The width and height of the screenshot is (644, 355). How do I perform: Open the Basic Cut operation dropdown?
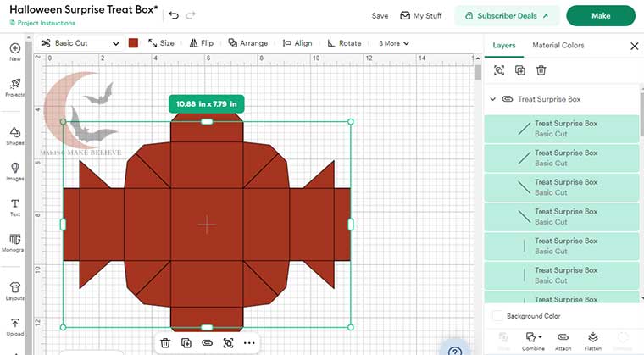80,43
